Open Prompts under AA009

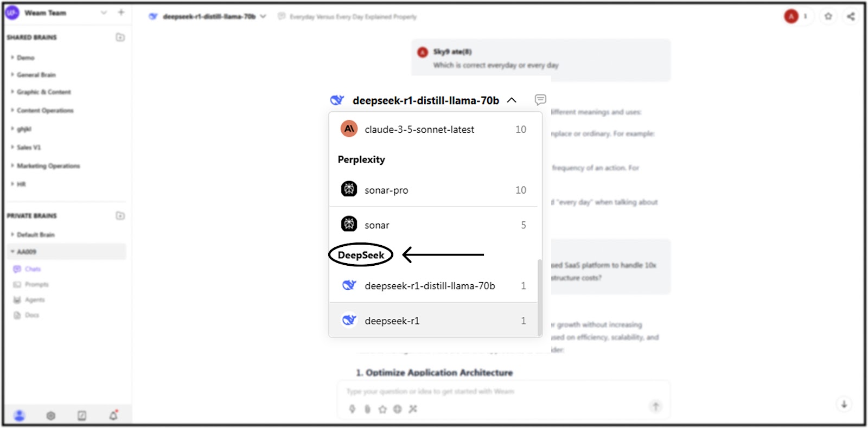click(x=36, y=284)
